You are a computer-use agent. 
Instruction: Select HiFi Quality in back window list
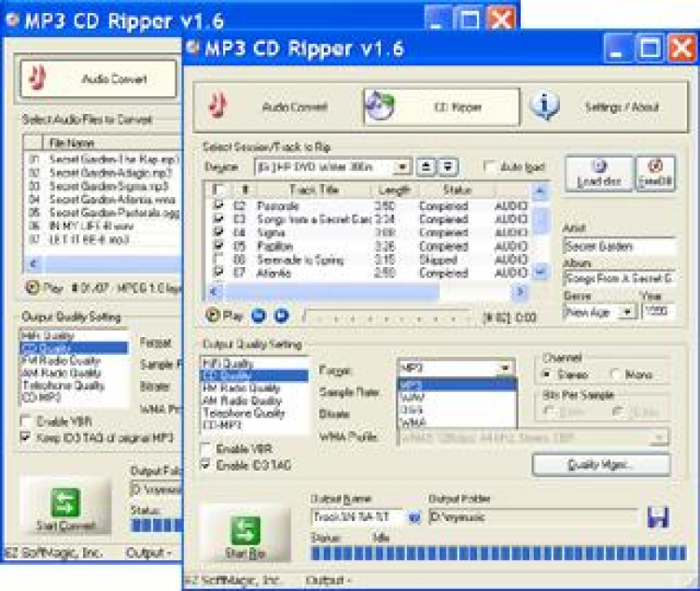point(74,335)
